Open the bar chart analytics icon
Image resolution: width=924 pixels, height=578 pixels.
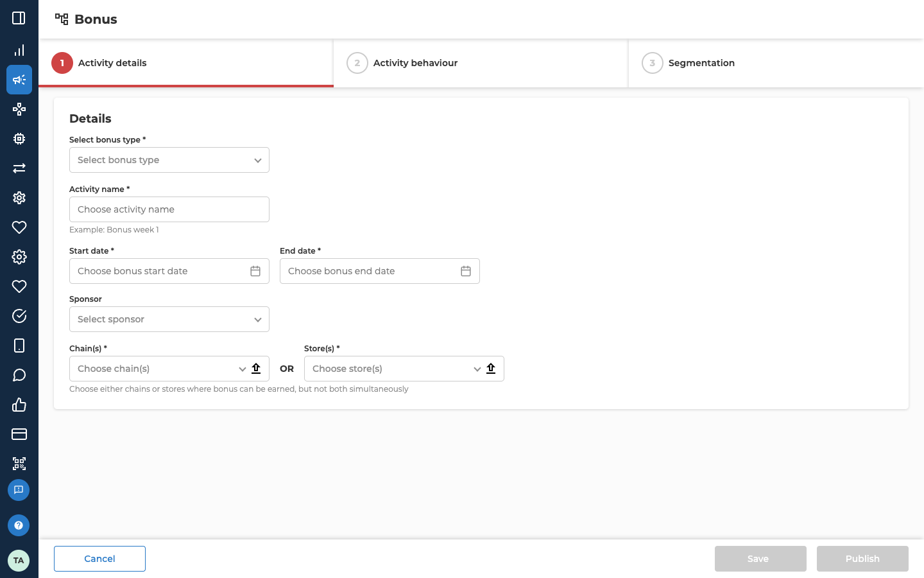(x=19, y=50)
